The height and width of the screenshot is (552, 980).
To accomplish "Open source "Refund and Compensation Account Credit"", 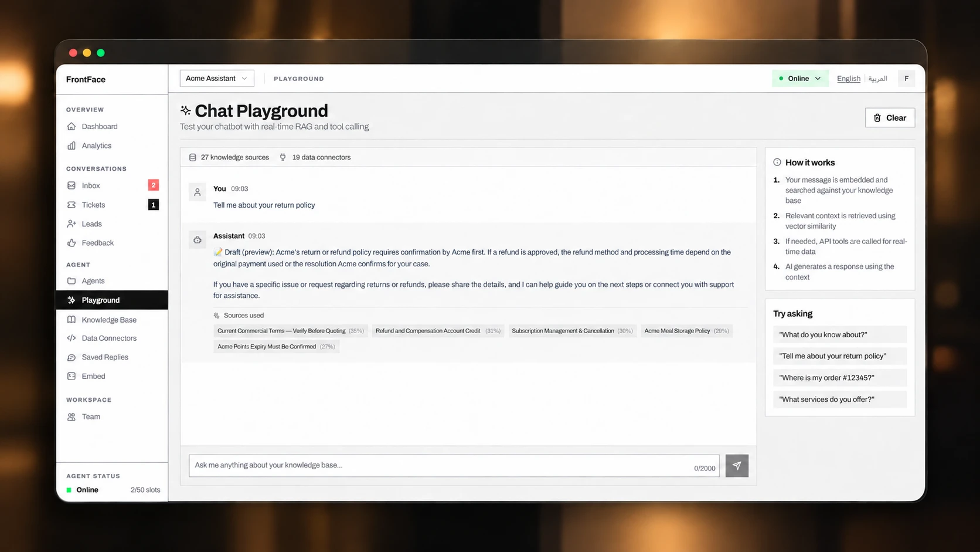I will [x=438, y=331].
